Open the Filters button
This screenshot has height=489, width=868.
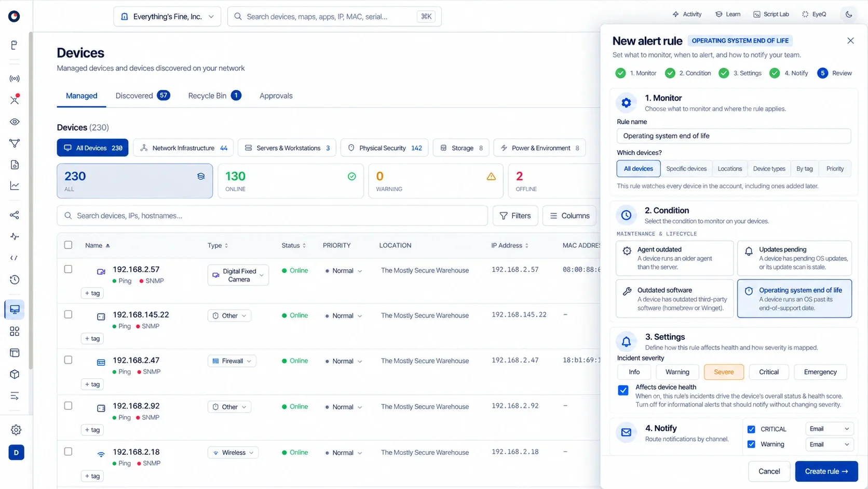coord(515,216)
